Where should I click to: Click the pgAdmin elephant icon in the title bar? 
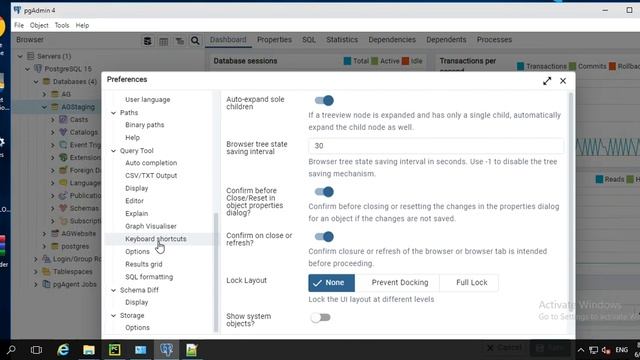[17, 10]
